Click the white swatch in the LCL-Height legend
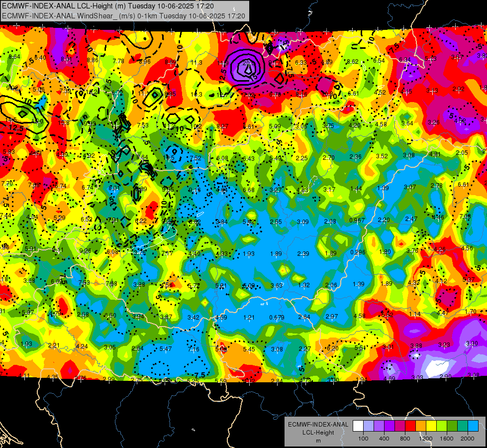This screenshot has width=487, height=448. coord(358,426)
